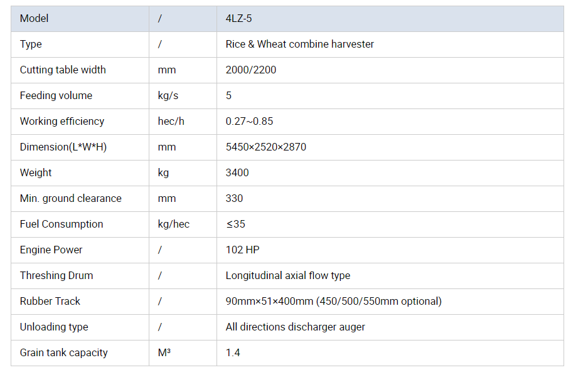Click the 2000/2200 width value
The height and width of the screenshot is (380, 588).
tap(251, 70)
